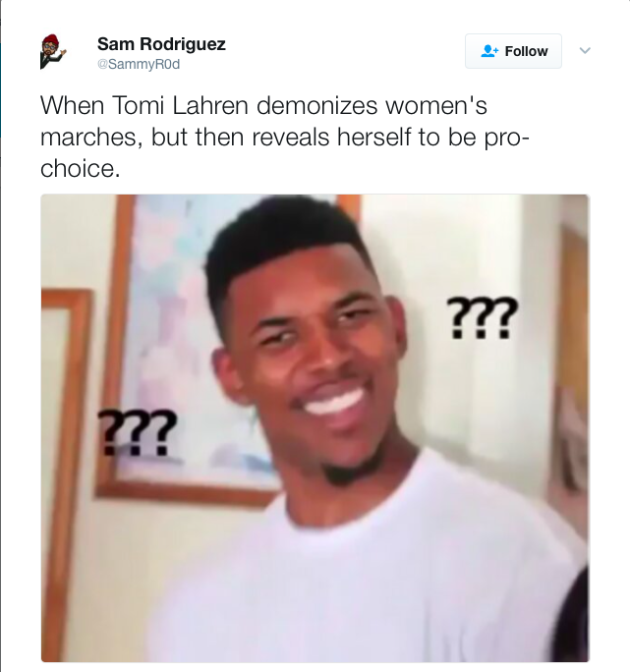Click the left ??? overlay in the meme

coord(138,432)
